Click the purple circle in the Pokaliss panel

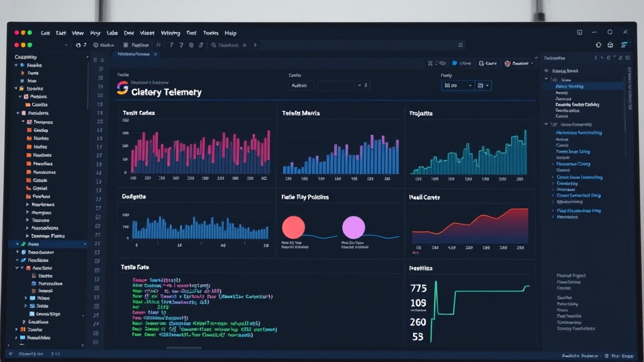click(x=353, y=228)
